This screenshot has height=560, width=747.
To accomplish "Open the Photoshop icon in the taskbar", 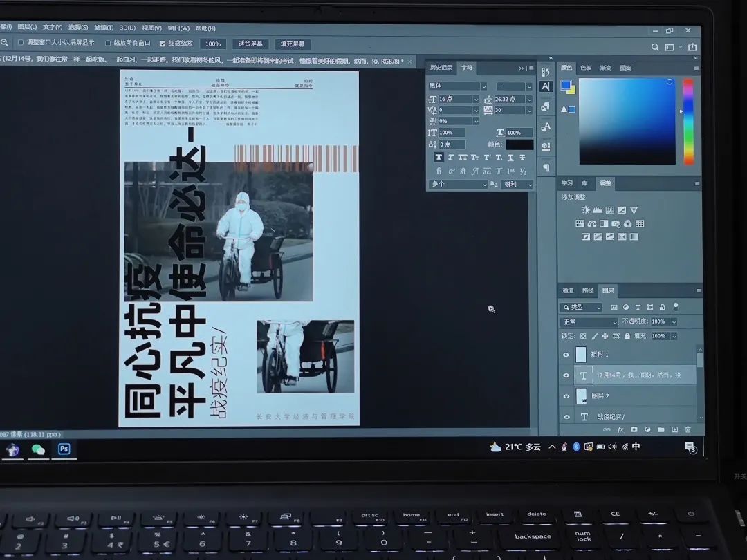I will [64, 449].
